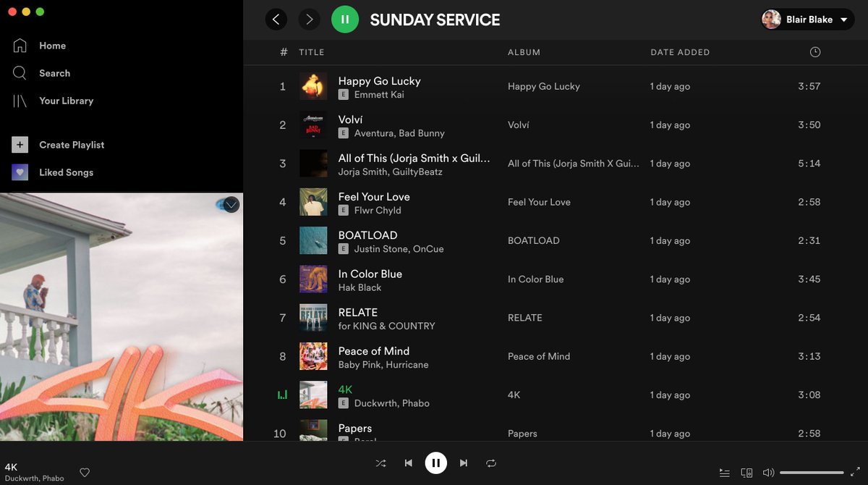Like the current song with heart icon
Screen dimensions: 868x485
point(85,473)
